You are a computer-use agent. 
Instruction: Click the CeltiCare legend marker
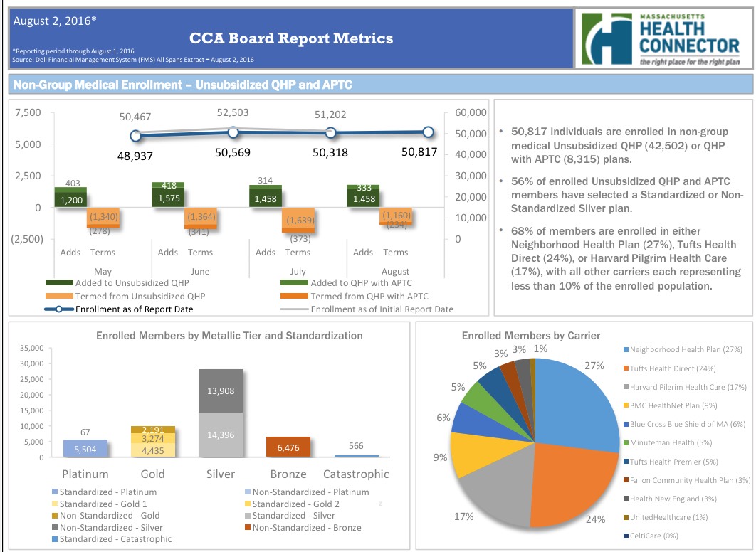[x=626, y=536]
